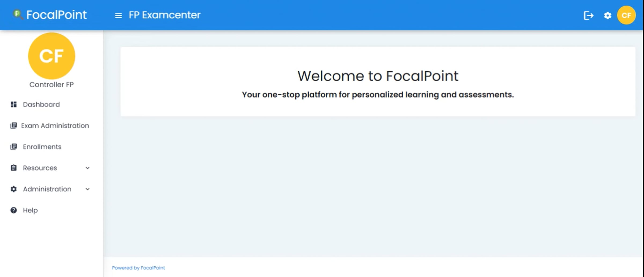Click the Dashboard grid icon
This screenshot has height=277, width=644.
pos(14,104)
